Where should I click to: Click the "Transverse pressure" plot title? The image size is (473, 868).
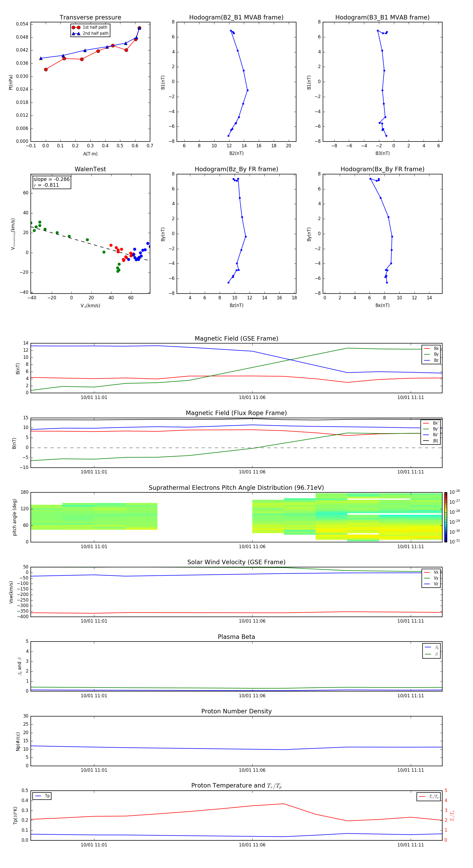(90, 18)
